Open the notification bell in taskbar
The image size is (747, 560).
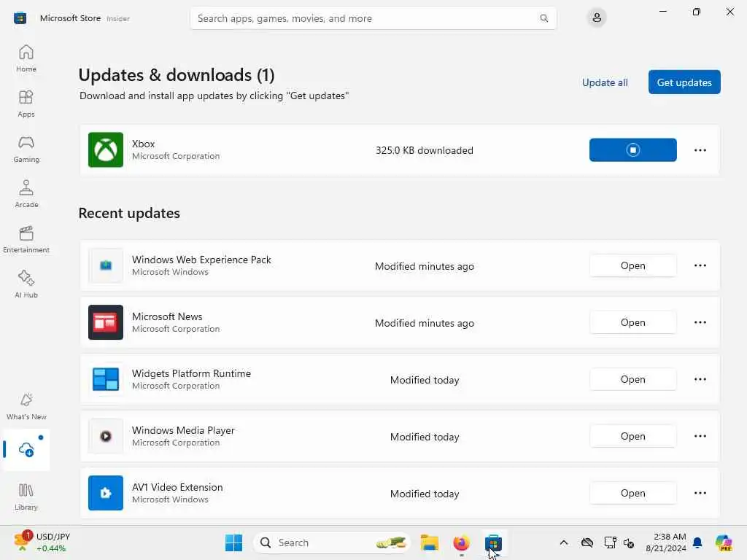pyautogui.click(x=697, y=542)
